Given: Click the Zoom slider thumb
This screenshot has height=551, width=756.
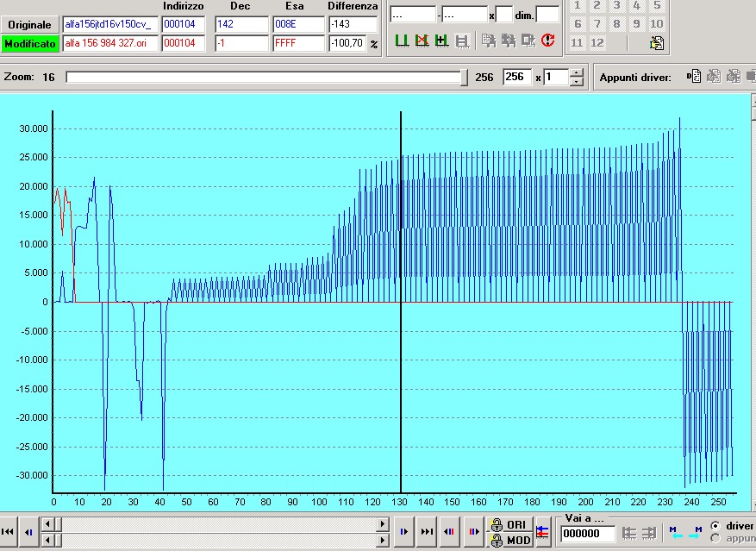Looking at the screenshot, I should [464, 78].
